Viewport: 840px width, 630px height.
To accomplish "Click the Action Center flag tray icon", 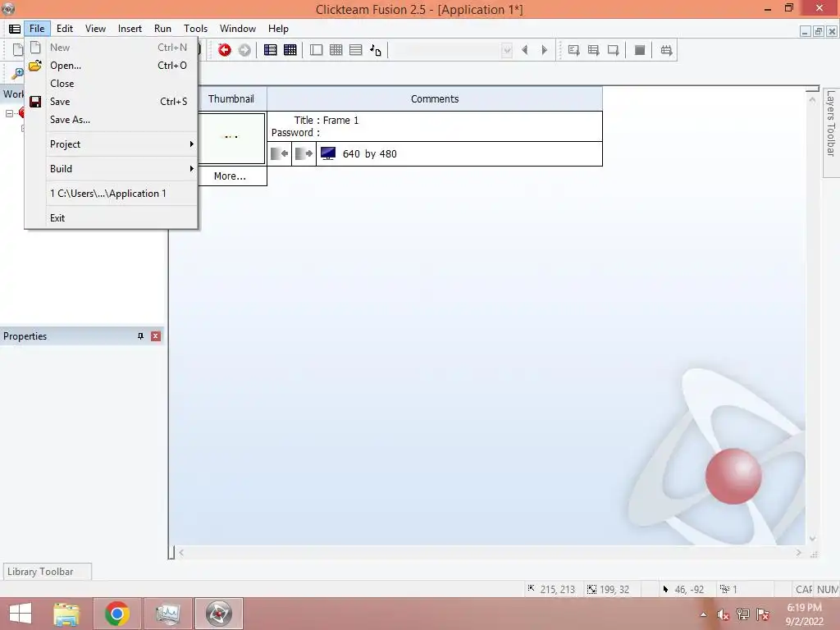I will (x=763, y=614).
